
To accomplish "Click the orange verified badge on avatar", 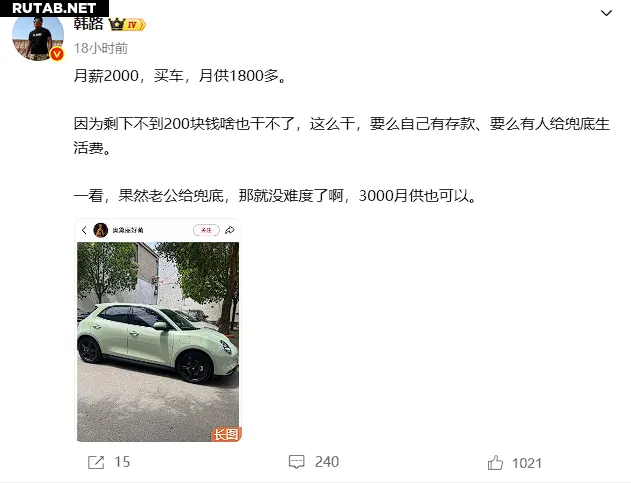I will pos(57,54).
